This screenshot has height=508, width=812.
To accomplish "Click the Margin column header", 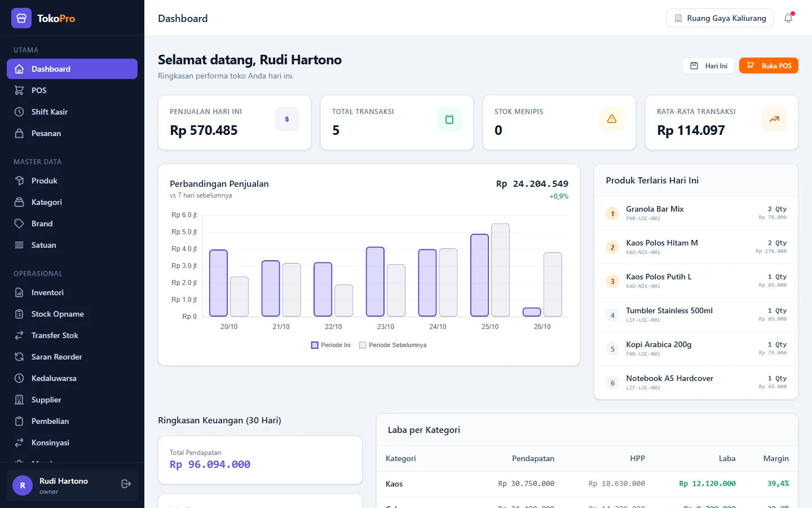I will (x=776, y=458).
